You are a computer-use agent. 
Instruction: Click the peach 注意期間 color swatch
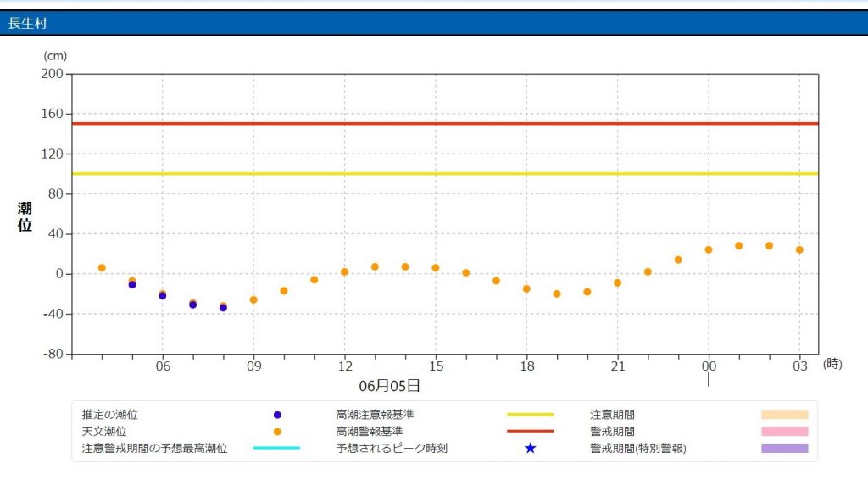coord(784,415)
